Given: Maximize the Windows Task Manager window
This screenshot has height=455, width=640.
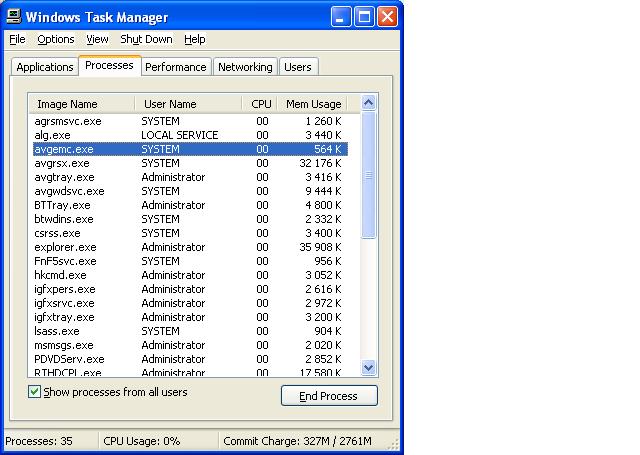Looking at the screenshot, I should tap(364, 17).
